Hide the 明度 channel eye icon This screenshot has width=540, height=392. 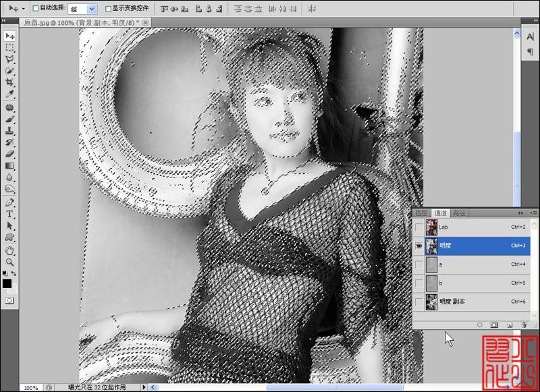pyautogui.click(x=418, y=246)
